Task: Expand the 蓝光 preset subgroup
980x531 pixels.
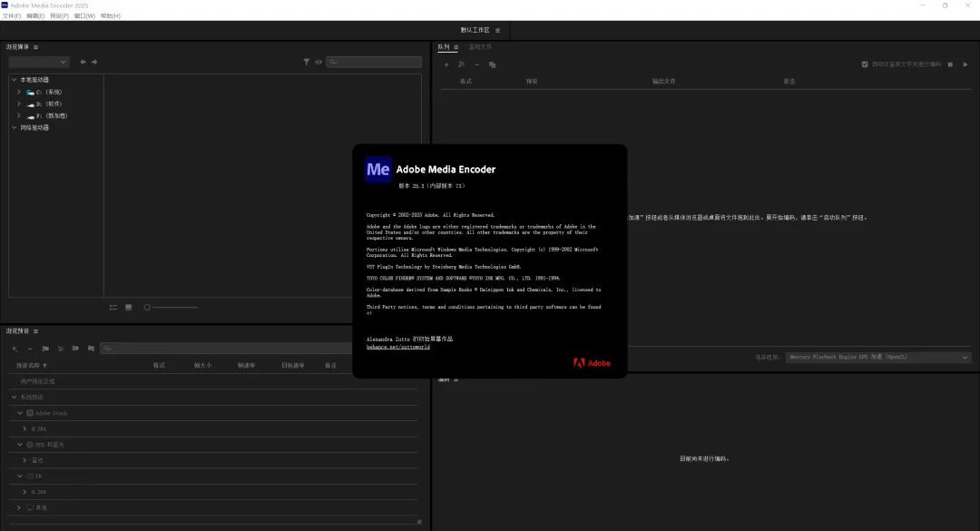Action: coord(25,460)
